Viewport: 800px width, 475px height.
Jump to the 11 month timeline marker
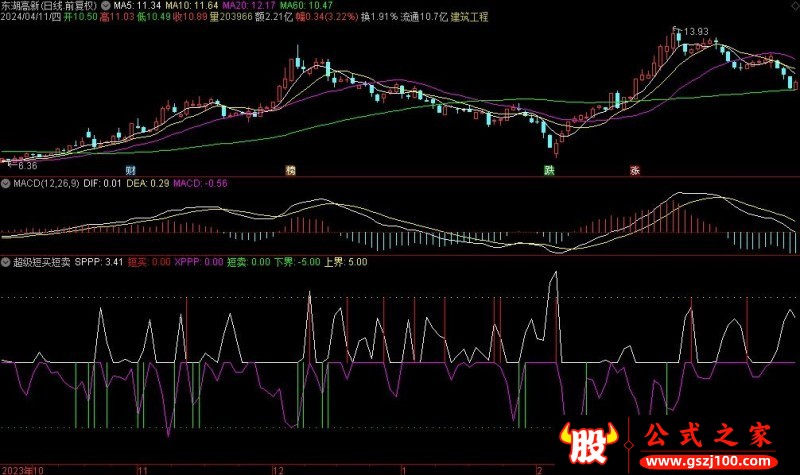point(142,470)
